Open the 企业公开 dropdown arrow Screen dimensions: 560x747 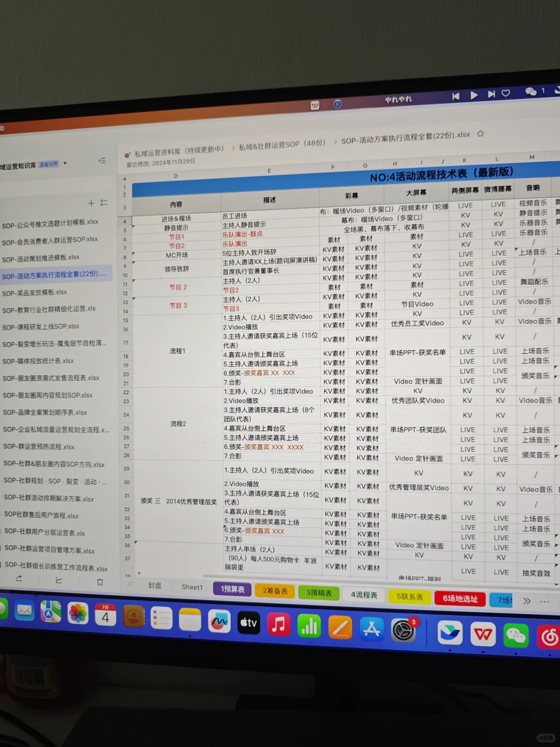tap(65, 163)
